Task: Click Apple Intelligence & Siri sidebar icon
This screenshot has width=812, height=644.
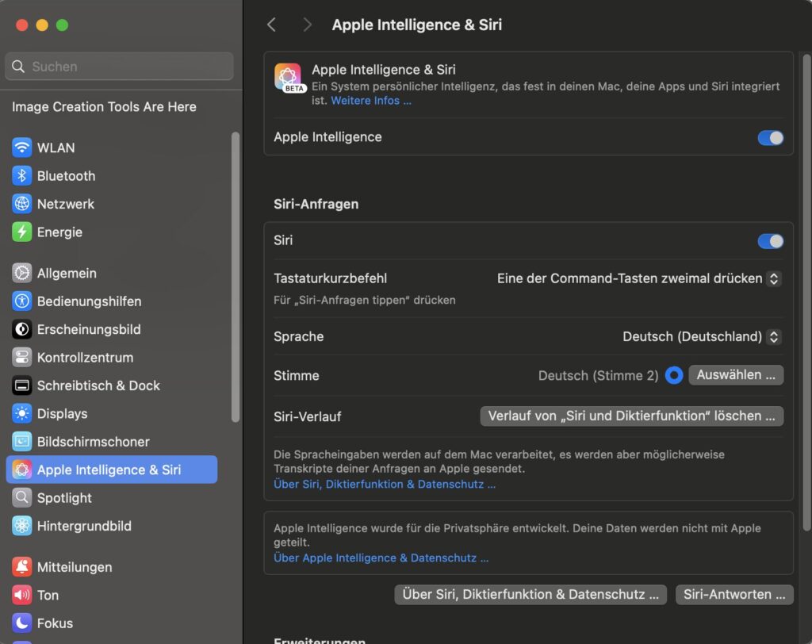Action: coord(21,470)
